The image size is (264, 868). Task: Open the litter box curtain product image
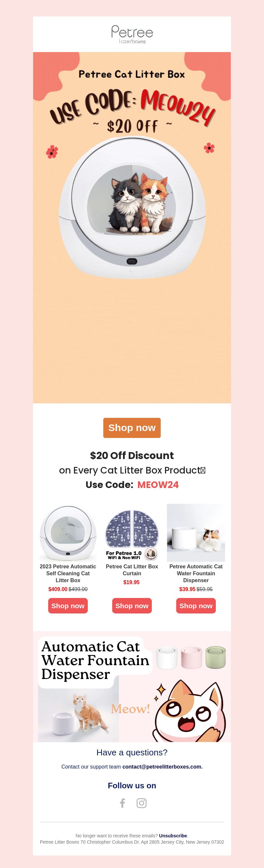[x=132, y=533]
